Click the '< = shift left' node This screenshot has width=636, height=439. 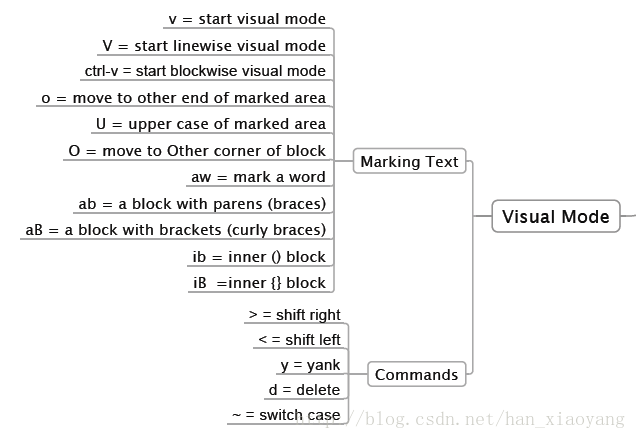point(299,340)
